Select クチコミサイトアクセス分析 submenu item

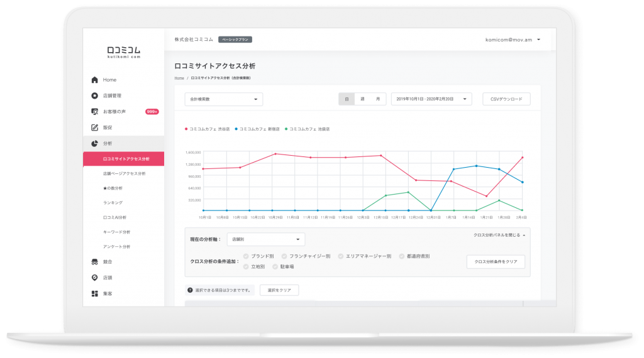[x=124, y=159]
